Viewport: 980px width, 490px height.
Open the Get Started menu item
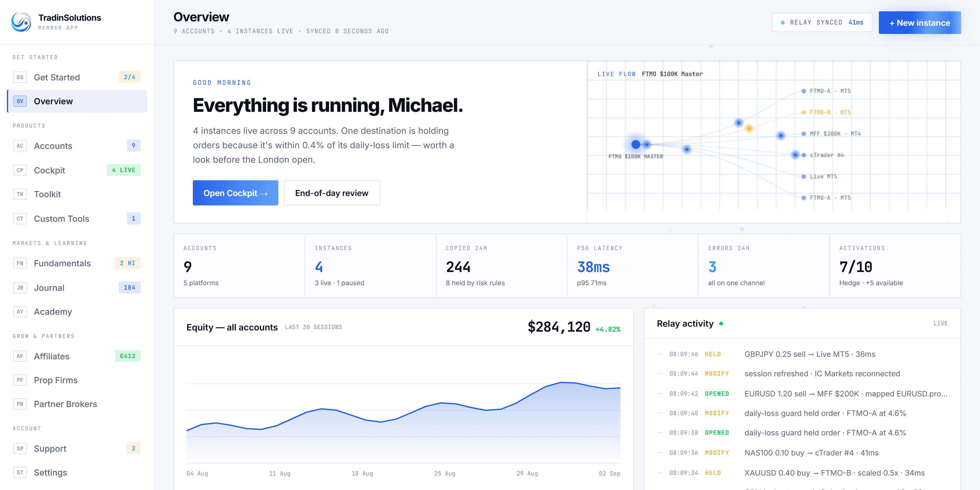[x=77, y=77]
